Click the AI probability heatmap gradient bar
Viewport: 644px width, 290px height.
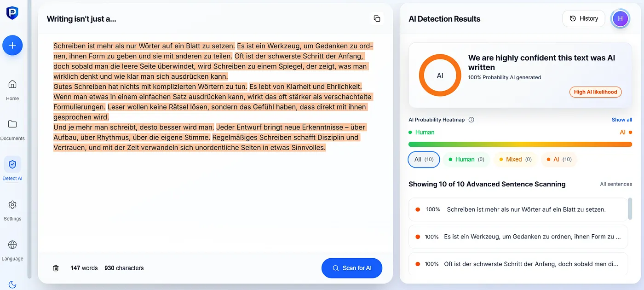click(x=520, y=144)
